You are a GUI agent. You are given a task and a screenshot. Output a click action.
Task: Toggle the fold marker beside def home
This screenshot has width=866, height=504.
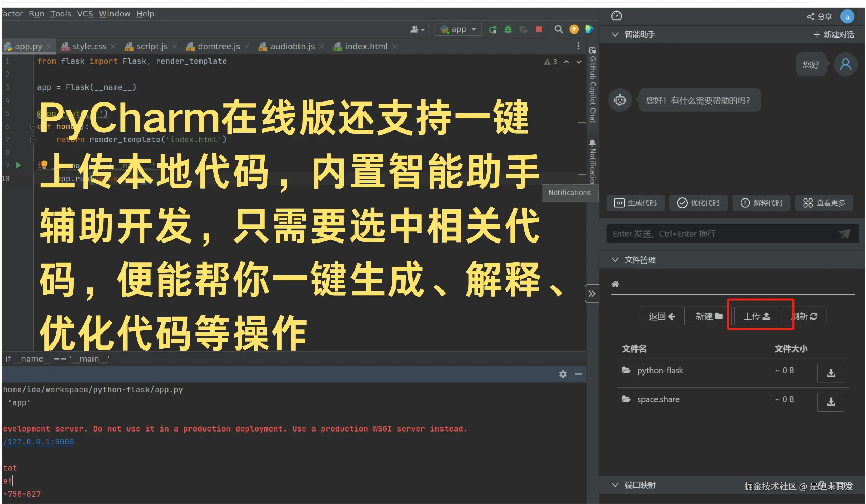click(33, 126)
